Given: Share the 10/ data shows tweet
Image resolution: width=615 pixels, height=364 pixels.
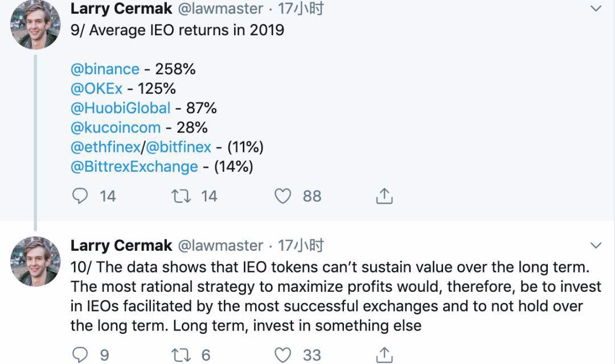Looking at the screenshot, I should pos(384,355).
